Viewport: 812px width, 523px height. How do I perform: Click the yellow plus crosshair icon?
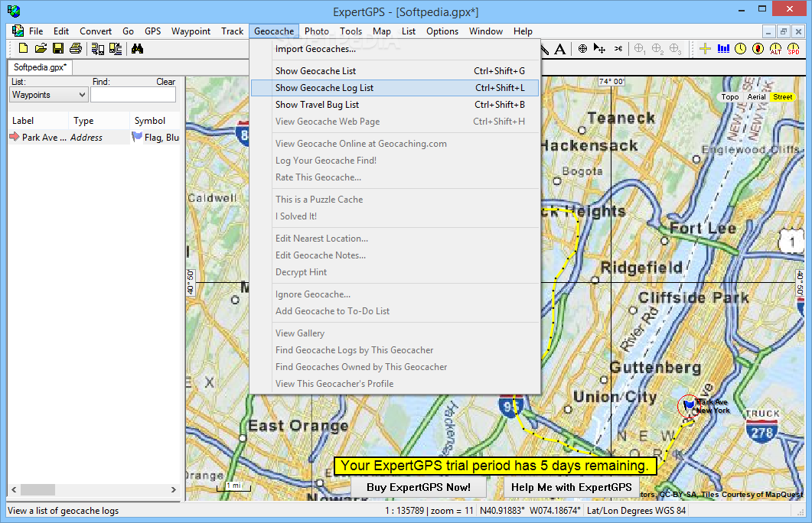click(x=705, y=49)
